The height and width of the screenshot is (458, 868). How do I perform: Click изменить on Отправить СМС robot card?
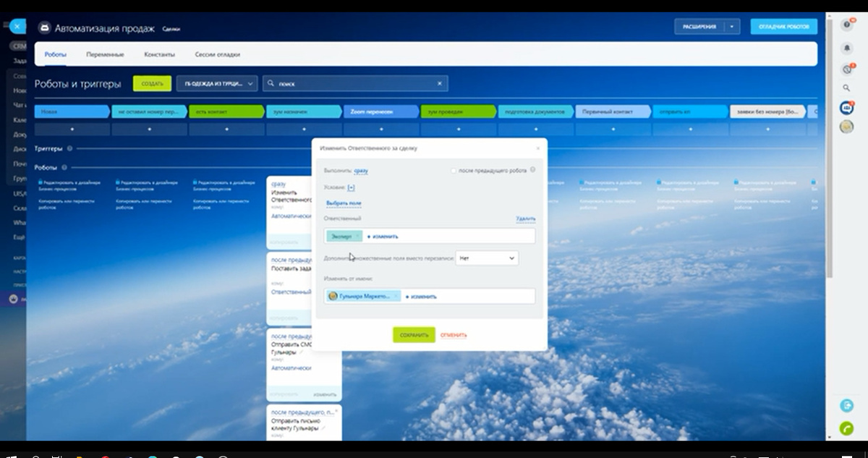click(x=325, y=394)
